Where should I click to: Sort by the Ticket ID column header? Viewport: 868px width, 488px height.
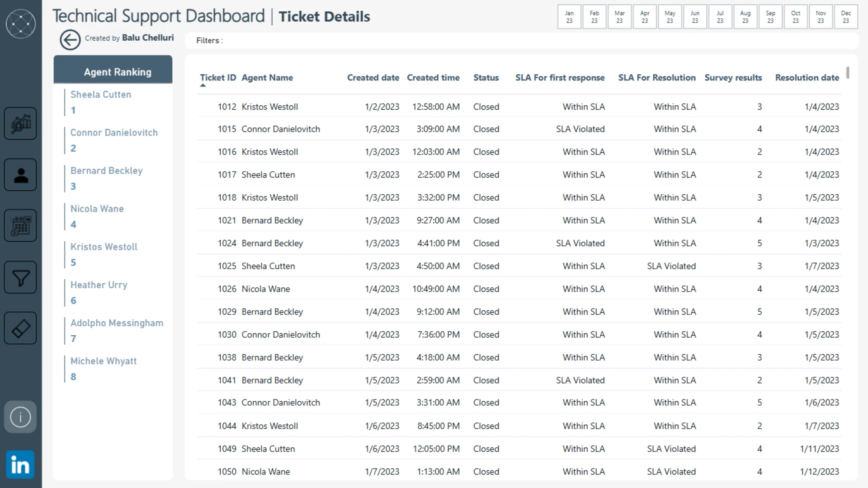pos(218,78)
